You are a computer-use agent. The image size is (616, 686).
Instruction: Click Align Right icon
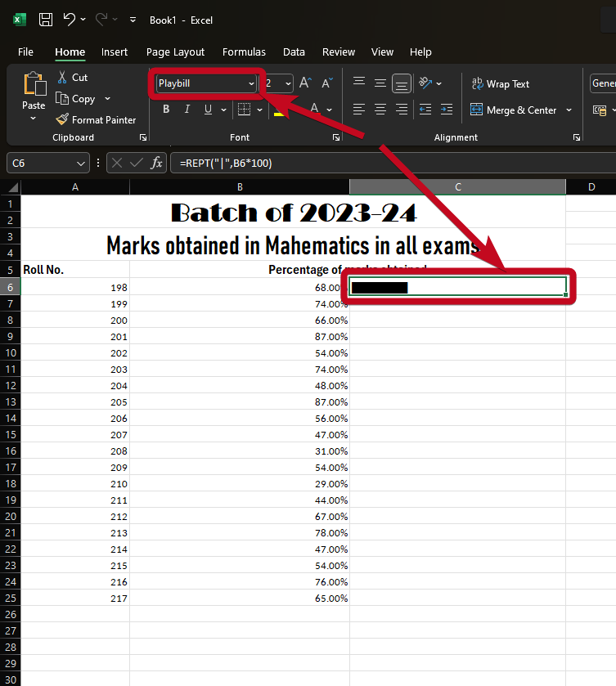[x=402, y=109]
